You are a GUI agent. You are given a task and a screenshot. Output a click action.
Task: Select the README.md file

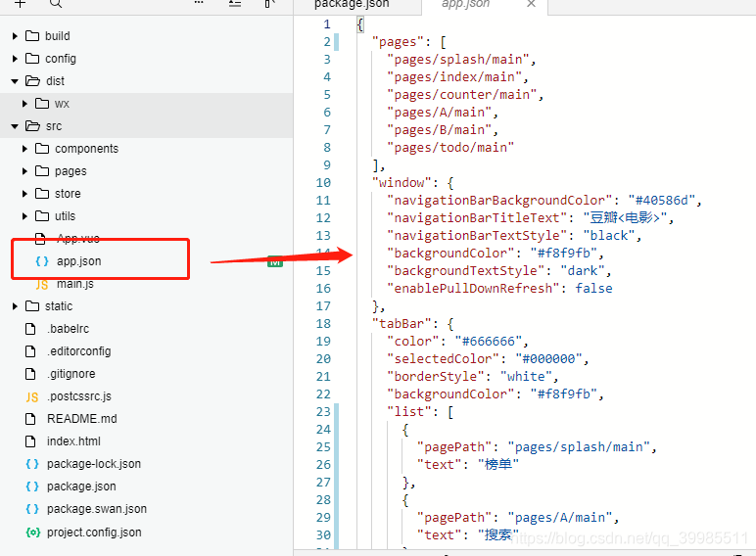[x=82, y=419]
